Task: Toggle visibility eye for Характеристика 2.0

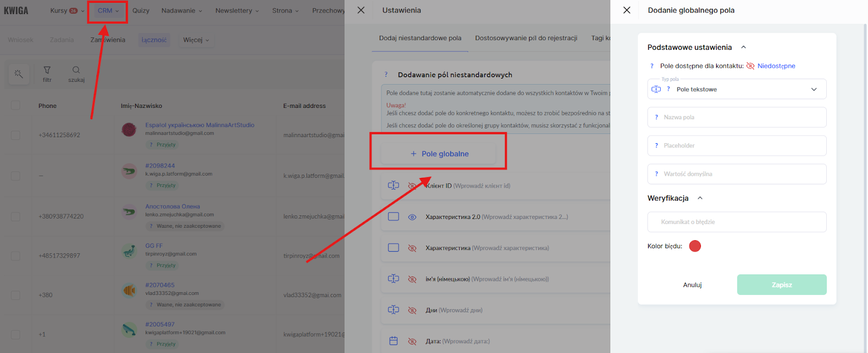Action: click(412, 217)
